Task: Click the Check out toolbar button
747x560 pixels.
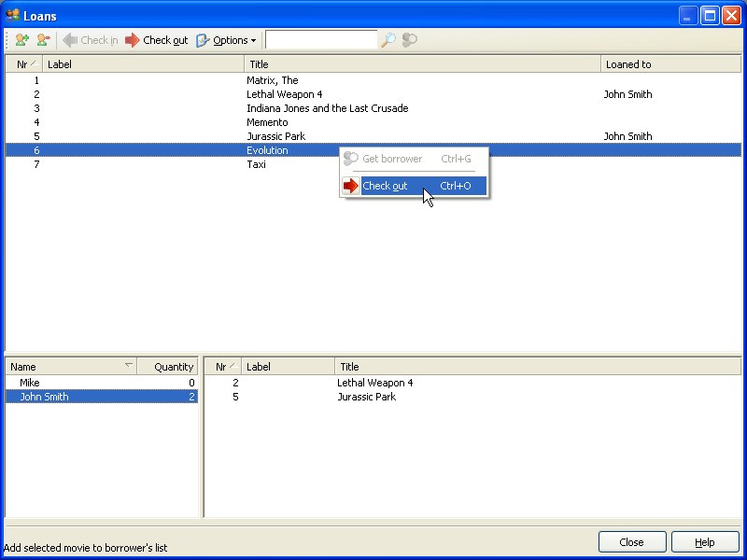Action: click(156, 40)
